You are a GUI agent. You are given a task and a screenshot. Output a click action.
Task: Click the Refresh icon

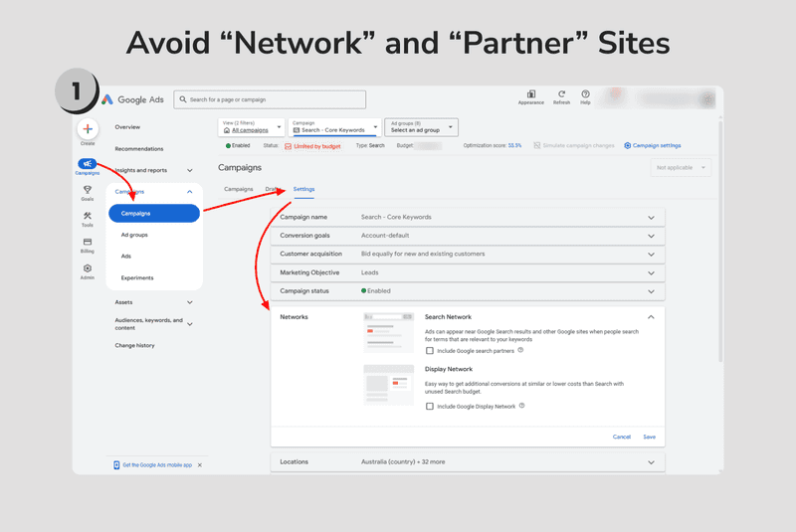(x=561, y=94)
